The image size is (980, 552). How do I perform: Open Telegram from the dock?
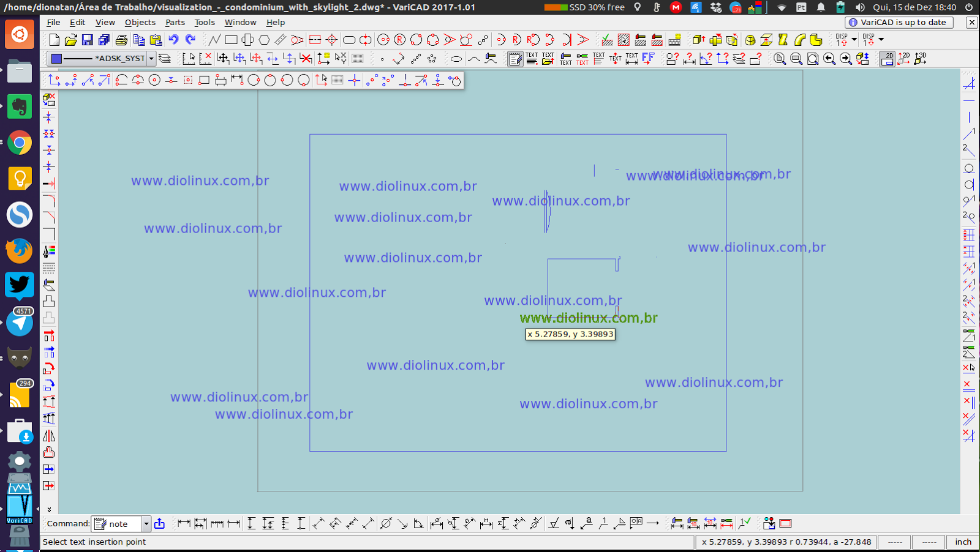pyautogui.click(x=20, y=323)
